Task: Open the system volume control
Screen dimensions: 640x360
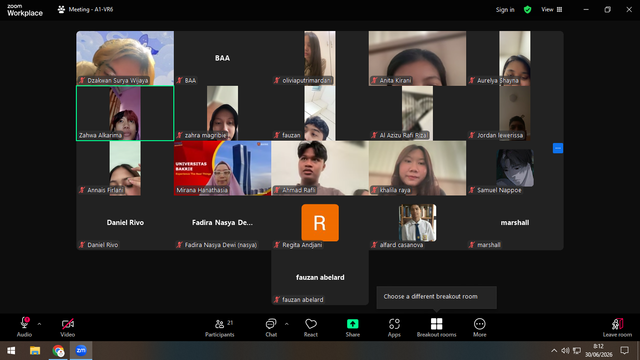Action: click(x=565, y=351)
